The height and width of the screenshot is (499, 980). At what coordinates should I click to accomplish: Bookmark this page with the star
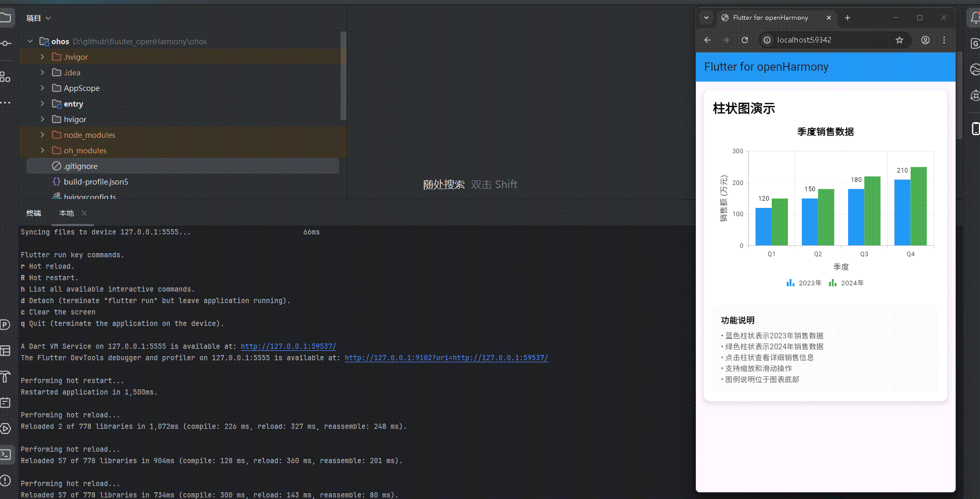pyautogui.click(x=900, y=40)
